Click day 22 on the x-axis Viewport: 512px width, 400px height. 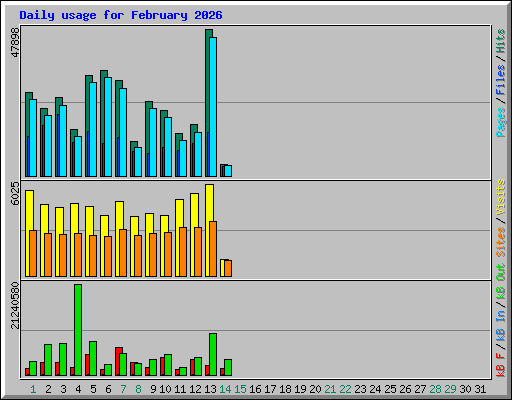345,389
